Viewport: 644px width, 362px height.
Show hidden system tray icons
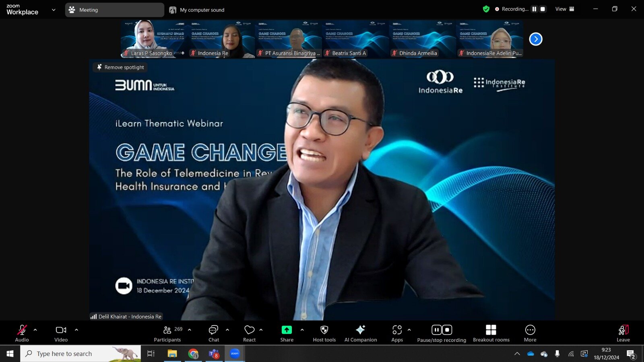coord(517,354)
